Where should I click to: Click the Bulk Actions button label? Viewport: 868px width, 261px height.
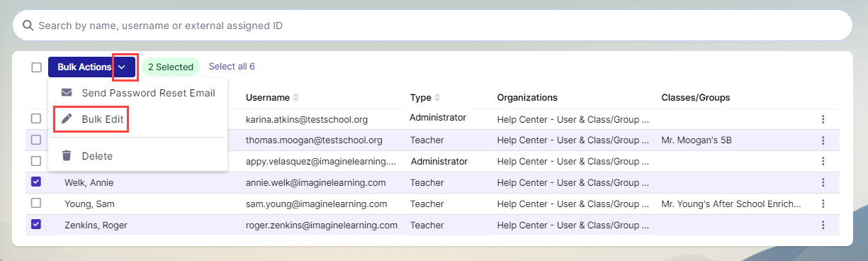point(84,67)
